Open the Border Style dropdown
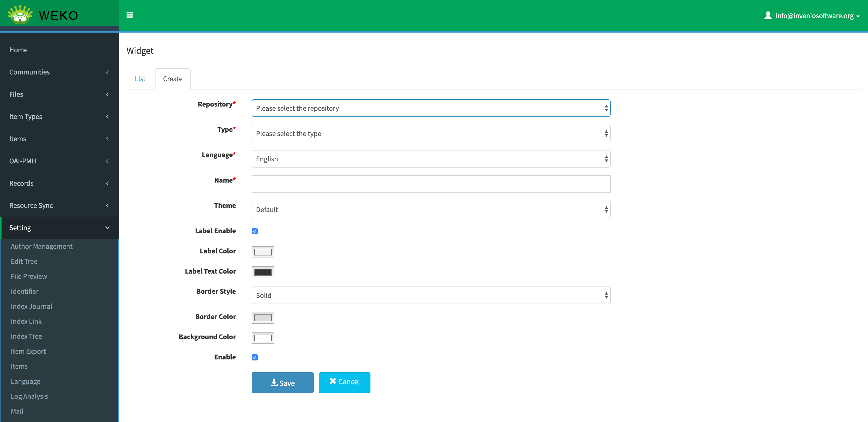The width and height of the screenshot is (868, 422). tap(431, 296)
